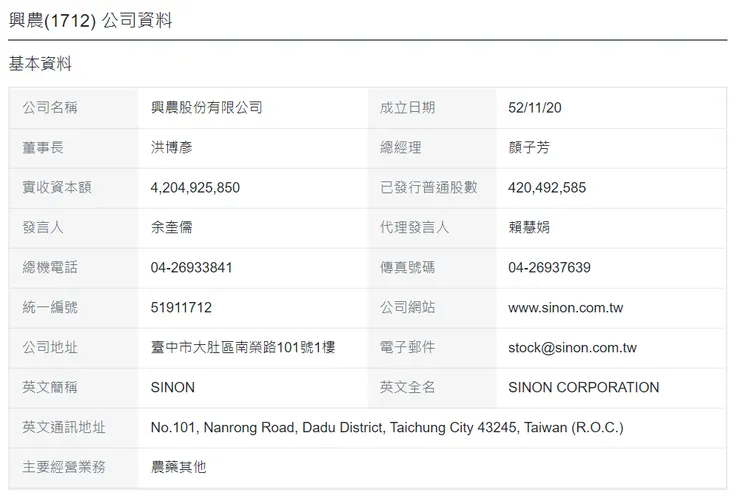Click the 英文全名 label
Image resolution: width=740 pixels, height=496 pixels.
407,387
